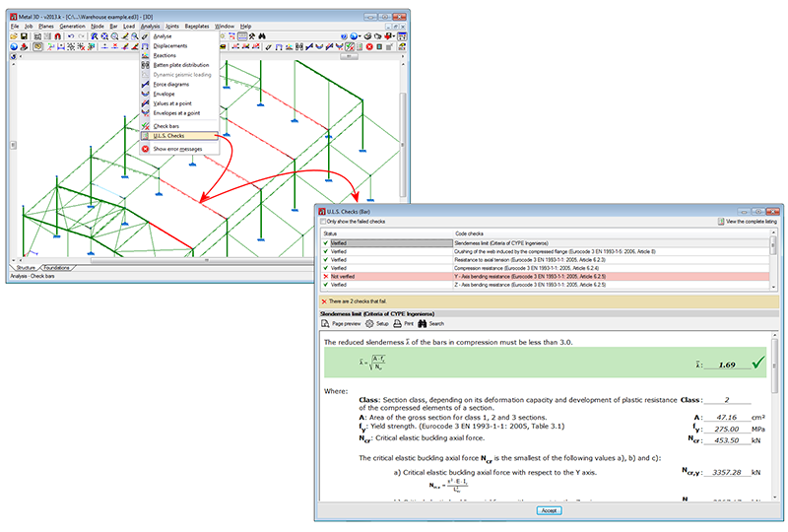The width and height of the screenshot is (788, 532).
Task: Open the Help menu
Action: tap(245, 27)
